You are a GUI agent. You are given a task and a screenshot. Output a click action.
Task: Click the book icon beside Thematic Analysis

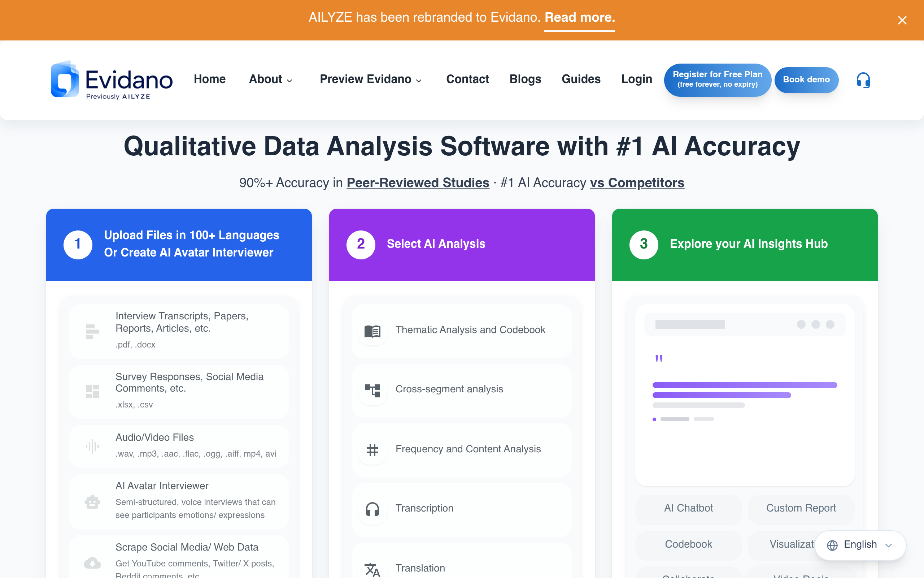click(372, 331)
